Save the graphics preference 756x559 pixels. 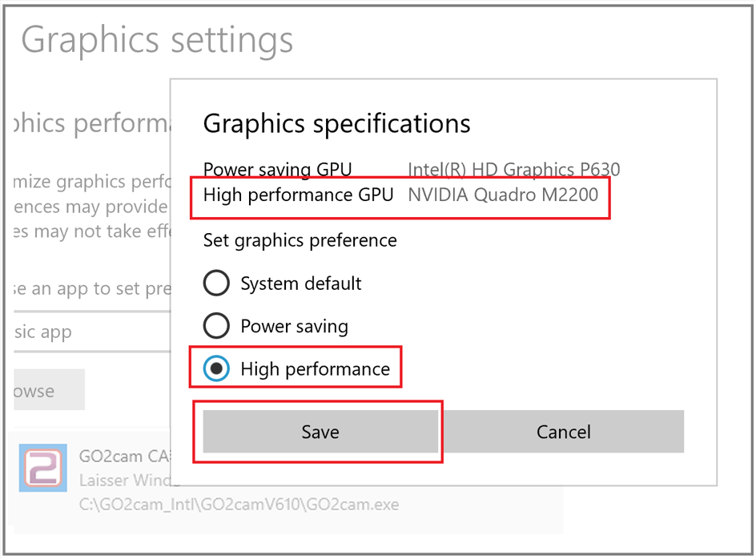coord(320,432)
